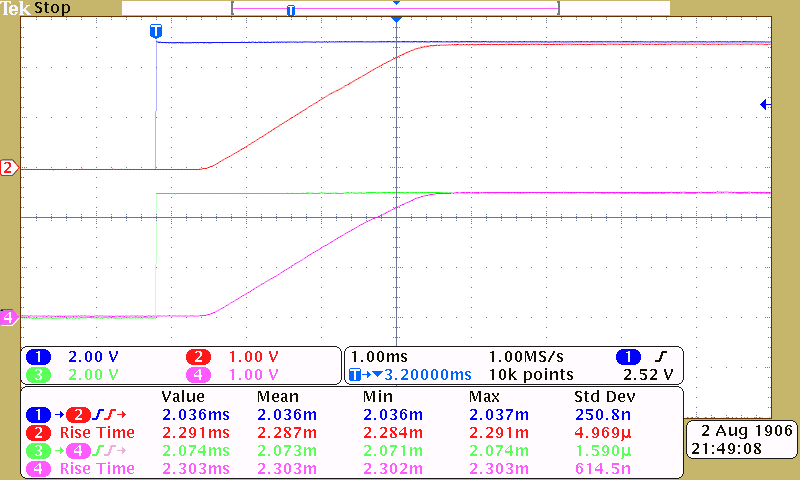Viewport: 800px width, 480px height.
Task: Click the trigger source channel 1 badge
Action: pos(628,357)
